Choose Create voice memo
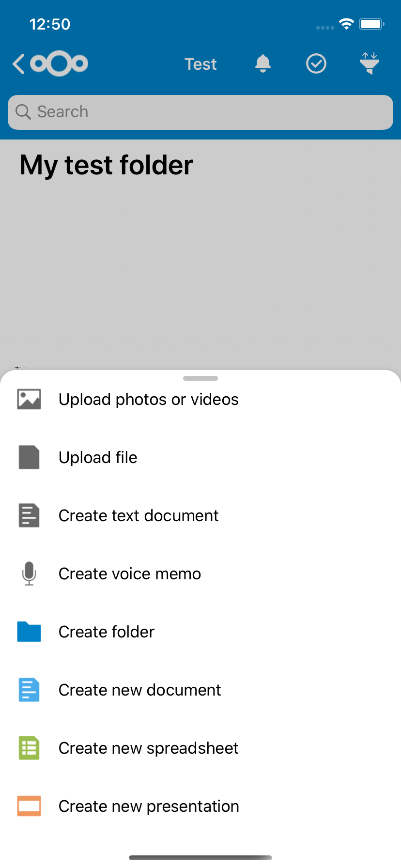This screenshot has width=401, height=868. point(130,573)
